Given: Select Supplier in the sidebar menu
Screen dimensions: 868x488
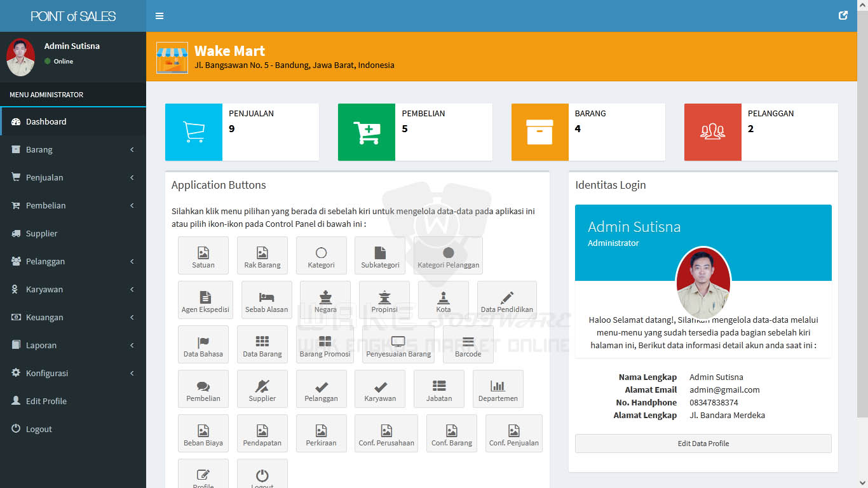Looking at the screenshot, I should tap(73, 233).
